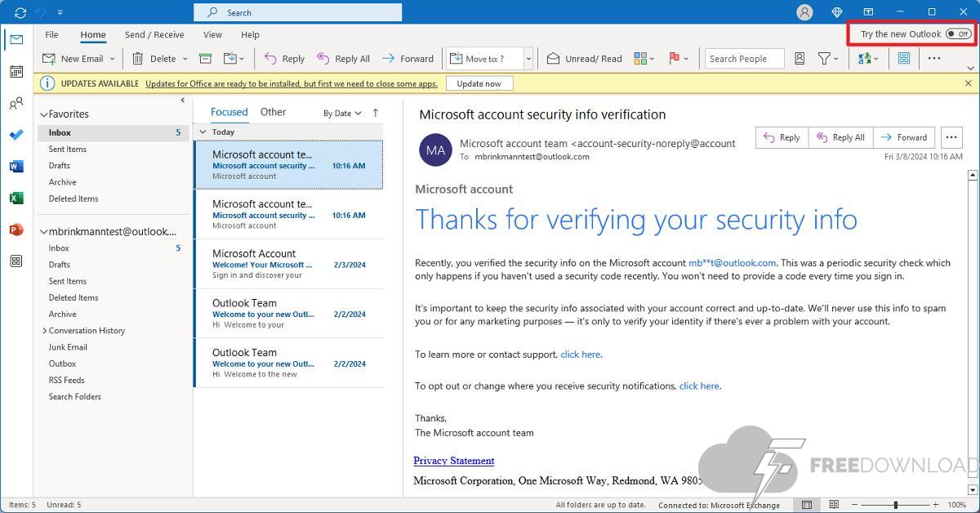
Task: Reverse sort order with the up arrow
Action: click(376, 113)
